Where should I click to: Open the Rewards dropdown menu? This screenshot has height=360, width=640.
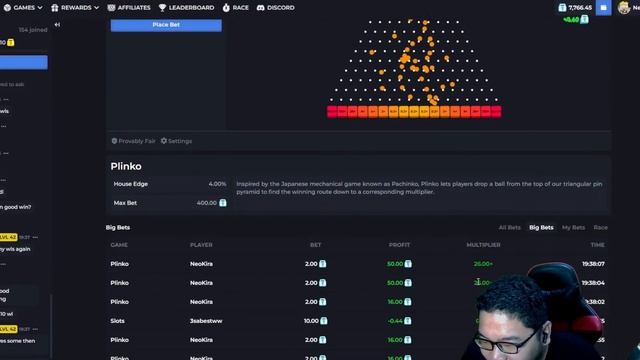click(75, 7)
